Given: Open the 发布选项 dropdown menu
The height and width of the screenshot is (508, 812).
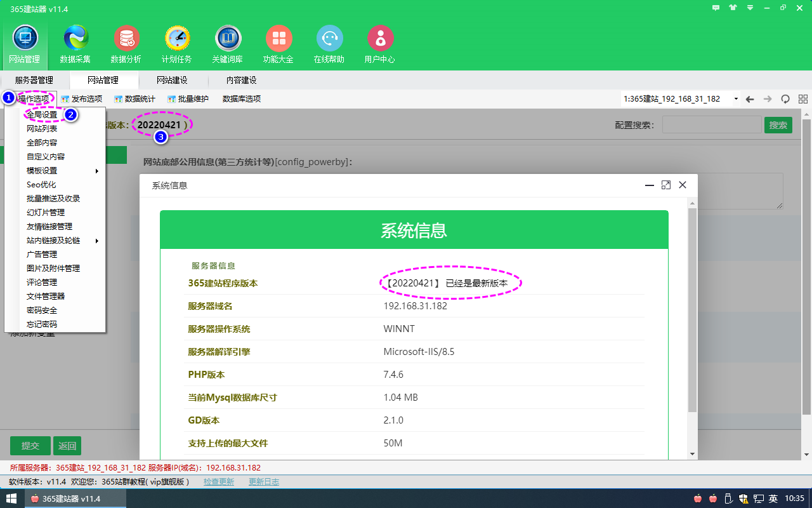Looking at the screenshot, I should tap(82, 99).
